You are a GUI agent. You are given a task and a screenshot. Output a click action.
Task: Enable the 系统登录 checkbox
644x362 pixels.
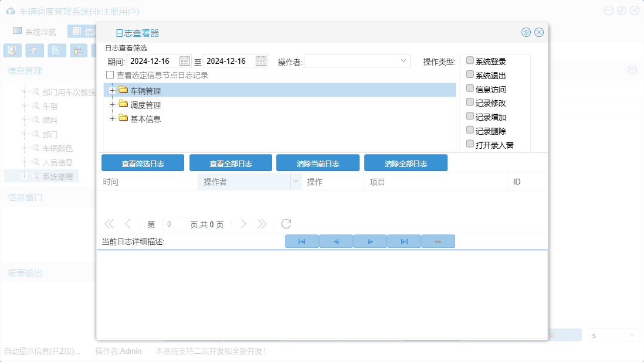470,61
